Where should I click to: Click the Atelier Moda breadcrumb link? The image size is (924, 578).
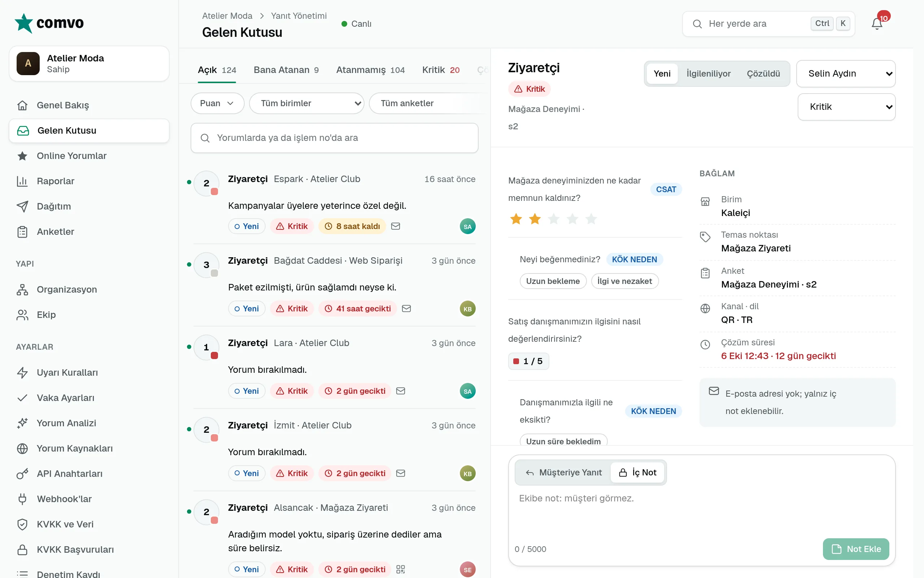227,16
